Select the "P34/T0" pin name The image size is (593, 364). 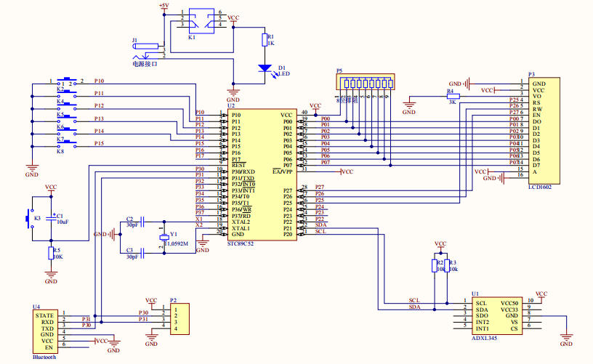click(241, 197)
